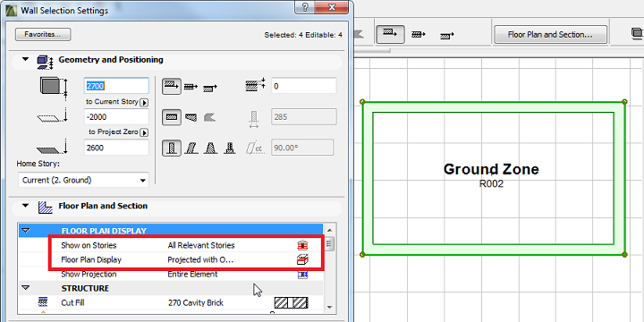Image resolution: width=644 pixels, height=322 pixels.
Task: Click the reference line offset icon
Action: tap(257, 84)
